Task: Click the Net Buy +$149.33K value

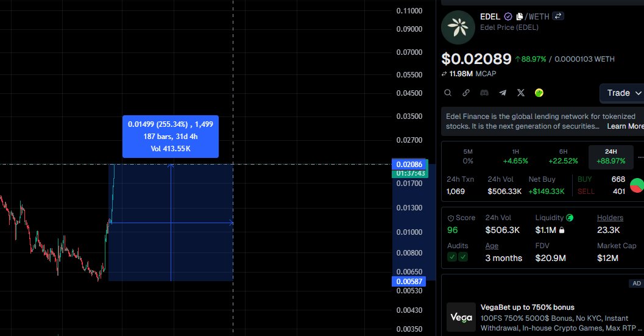Action: 547,191
